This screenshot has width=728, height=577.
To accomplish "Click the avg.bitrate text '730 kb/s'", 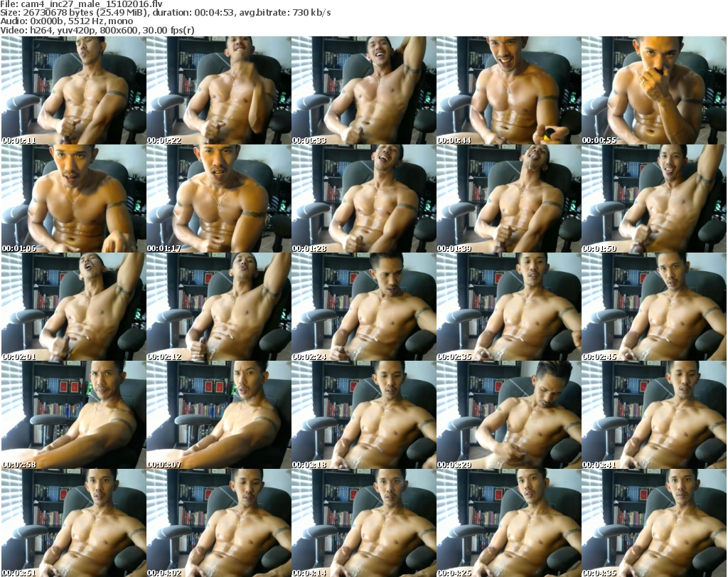I will pyautogui.click(x=311, y=13).
